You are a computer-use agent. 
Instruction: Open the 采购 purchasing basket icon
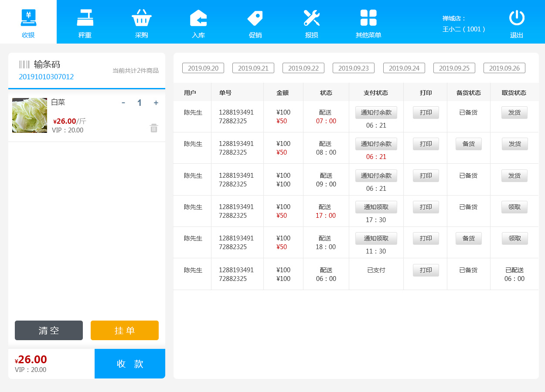click(x=142, y=18)
